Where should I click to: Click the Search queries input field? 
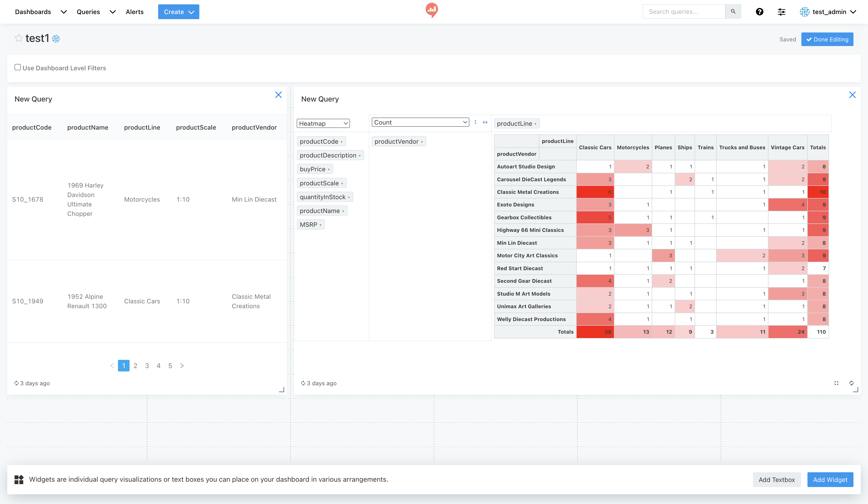(x=683, y=12)
